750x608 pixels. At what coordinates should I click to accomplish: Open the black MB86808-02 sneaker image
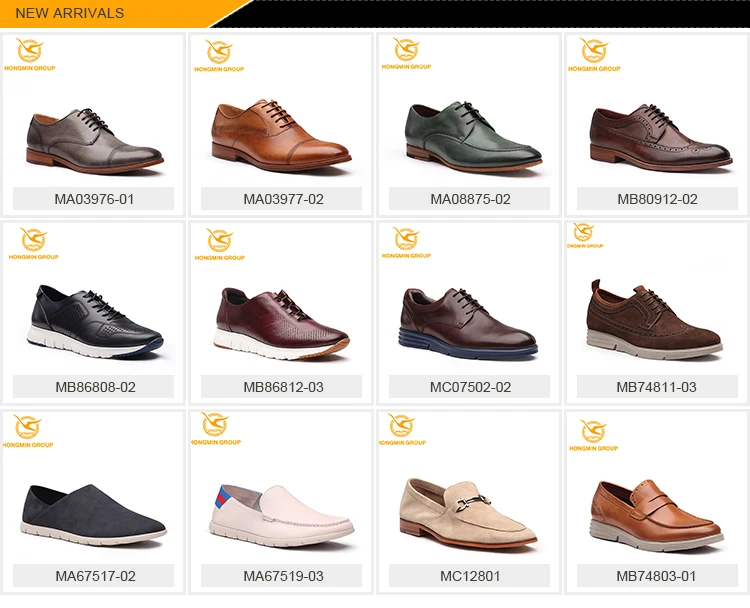click(x=94, y=322)
